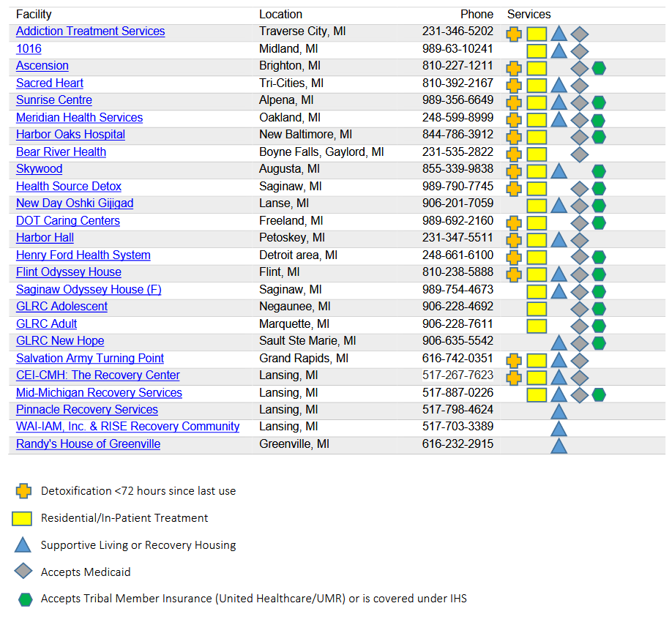This screenshot has width=672, height=625.
Task: Open the Henry Ford Health System link
Action: 83,255
